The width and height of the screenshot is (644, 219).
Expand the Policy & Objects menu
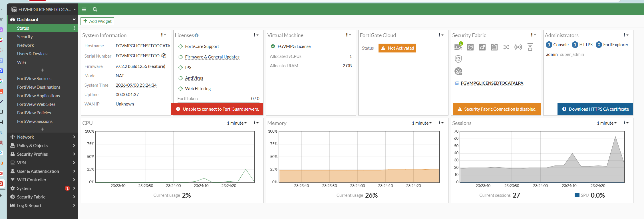tap(43, 145)
